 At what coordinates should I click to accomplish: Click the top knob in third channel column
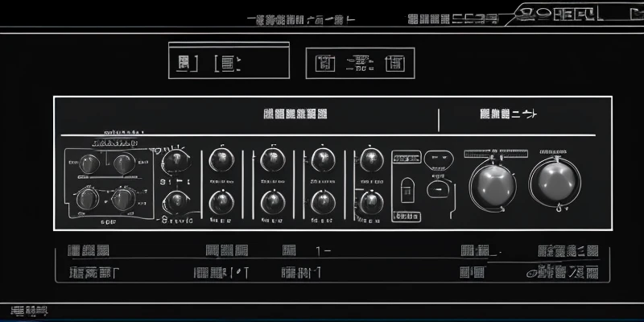[323, 159]
